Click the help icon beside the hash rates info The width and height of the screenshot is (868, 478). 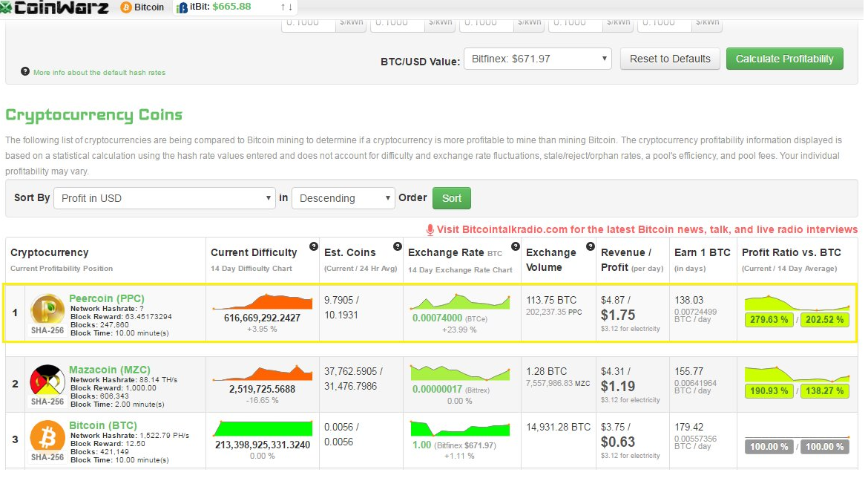[x=25, y=71]
